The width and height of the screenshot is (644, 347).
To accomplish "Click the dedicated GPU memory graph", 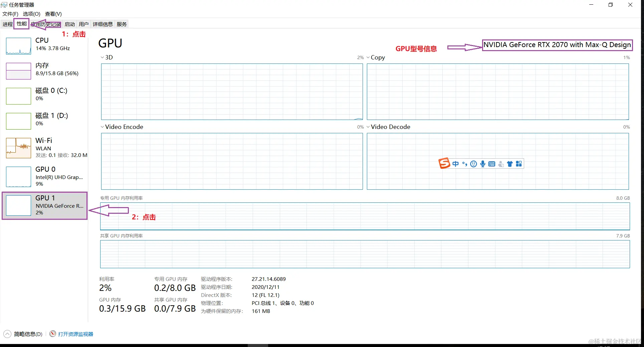I will click(x=365, y=216).
